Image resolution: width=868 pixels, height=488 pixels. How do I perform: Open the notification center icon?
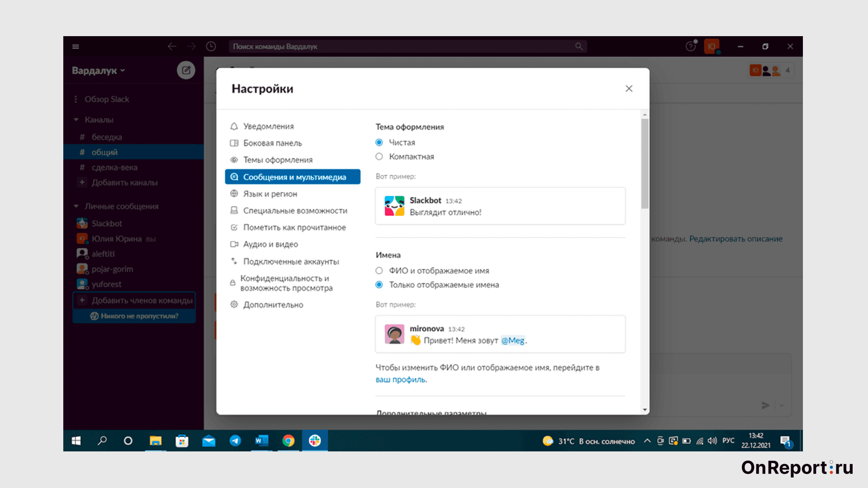coord(786,441)
